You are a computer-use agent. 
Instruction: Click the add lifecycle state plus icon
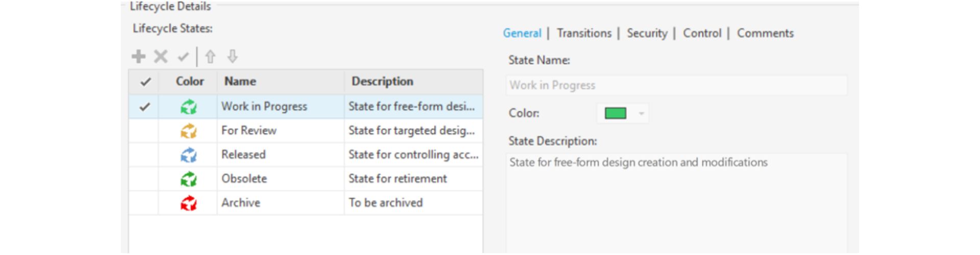pyautogui.click(x=138, y=57)
